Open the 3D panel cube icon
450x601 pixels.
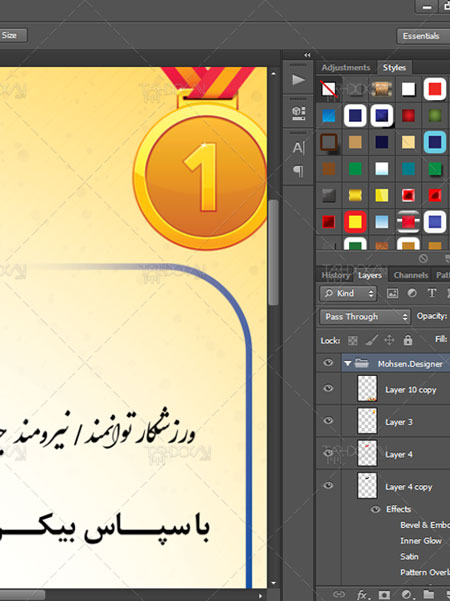pos(298,113)
